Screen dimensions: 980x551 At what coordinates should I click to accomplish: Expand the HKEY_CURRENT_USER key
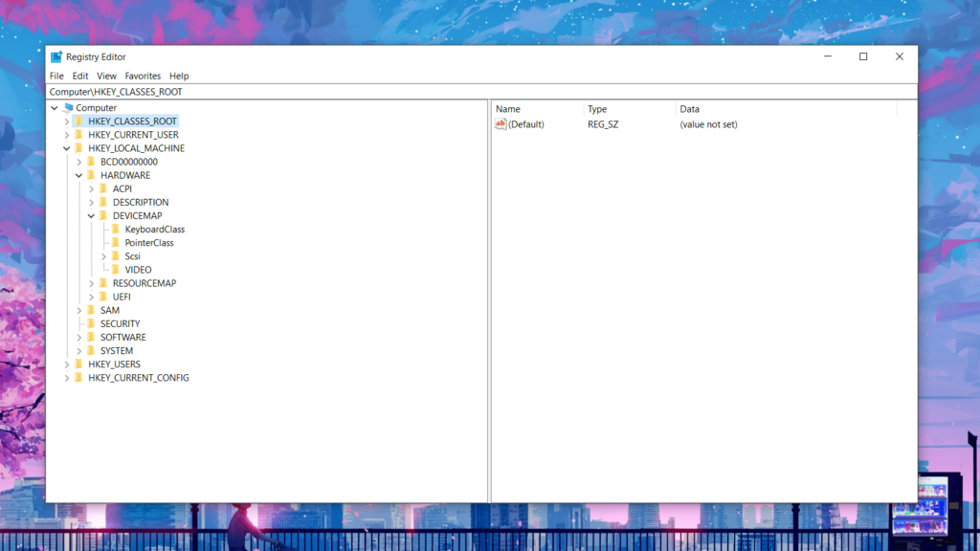pos(67,134)
